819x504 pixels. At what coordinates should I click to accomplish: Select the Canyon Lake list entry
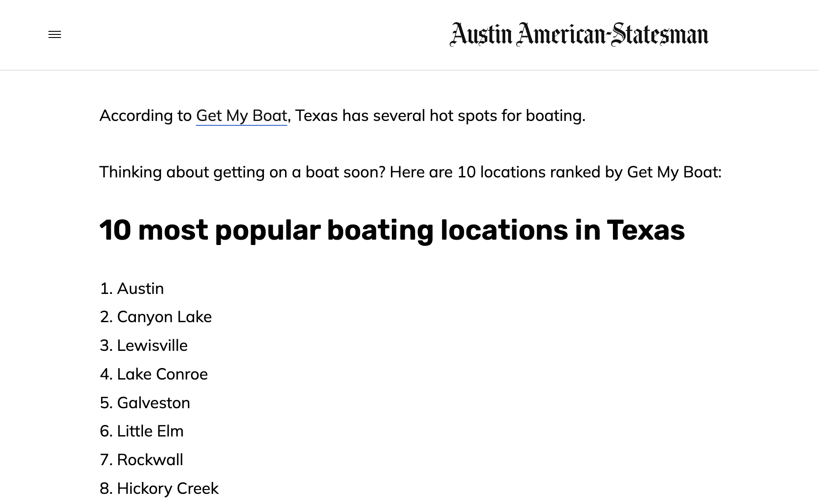[x=164, y=317]
